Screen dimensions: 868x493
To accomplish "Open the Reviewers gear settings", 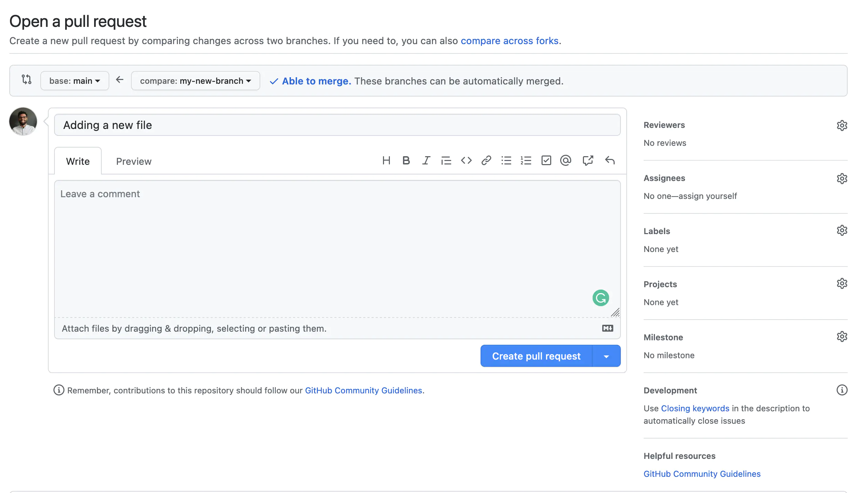I will click(842, 125).
